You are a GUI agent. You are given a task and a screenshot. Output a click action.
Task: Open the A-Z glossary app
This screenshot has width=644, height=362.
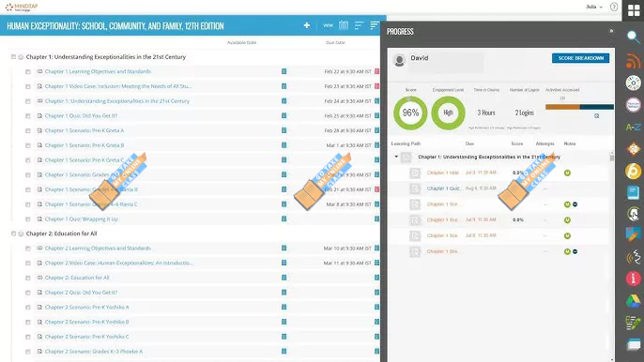(x=633, y=127)
